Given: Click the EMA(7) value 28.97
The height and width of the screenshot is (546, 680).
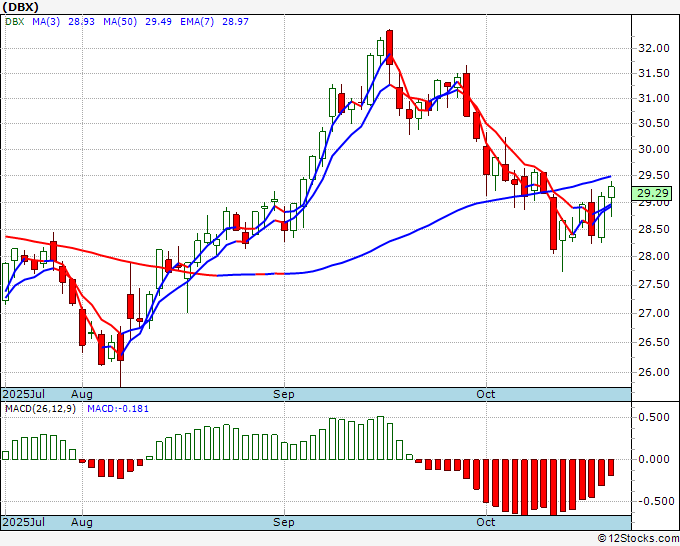Looking at the screenshot, I should click(235, 22).
